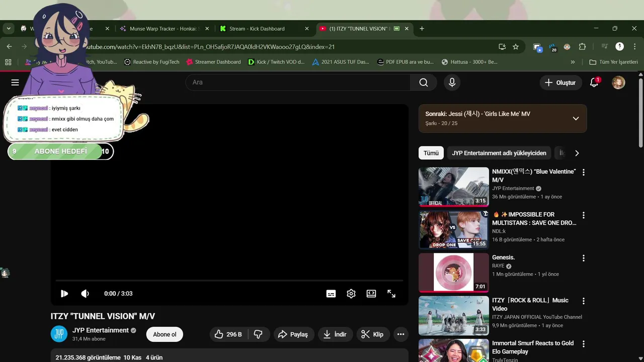Bookmark this page with the star icon
The height and width of the screenshot is (362, 644).
(516, 47)
